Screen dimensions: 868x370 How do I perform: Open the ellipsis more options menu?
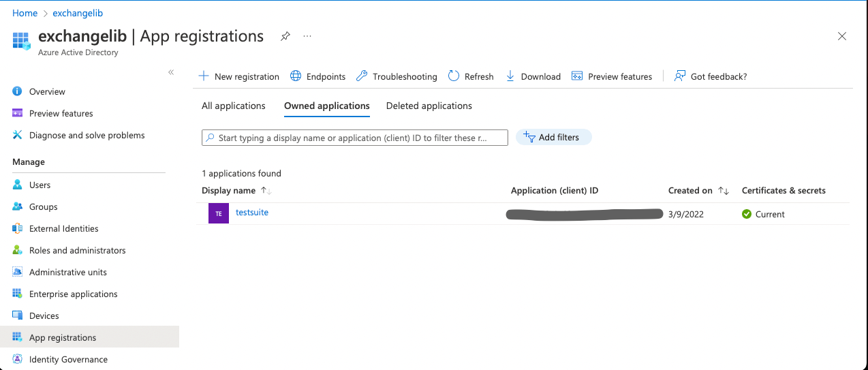pos(307,36)
